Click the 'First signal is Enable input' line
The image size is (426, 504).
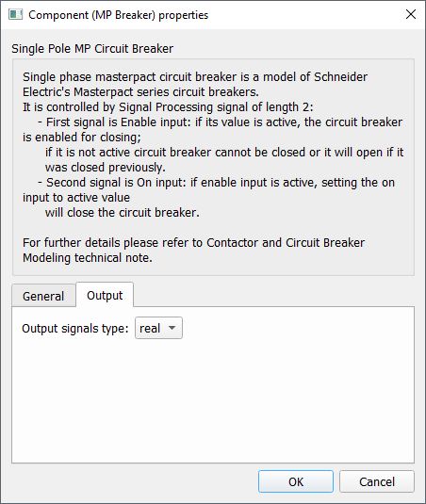[220, 122]
